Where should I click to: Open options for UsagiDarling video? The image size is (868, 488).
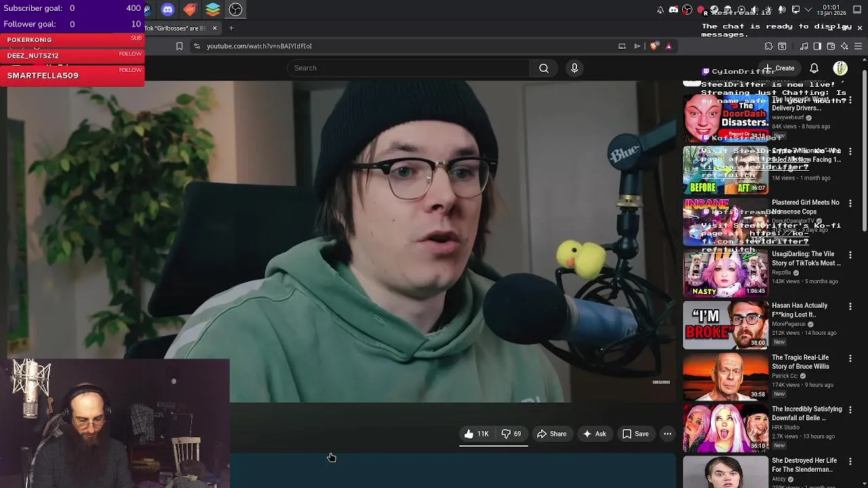pos(850,255)
